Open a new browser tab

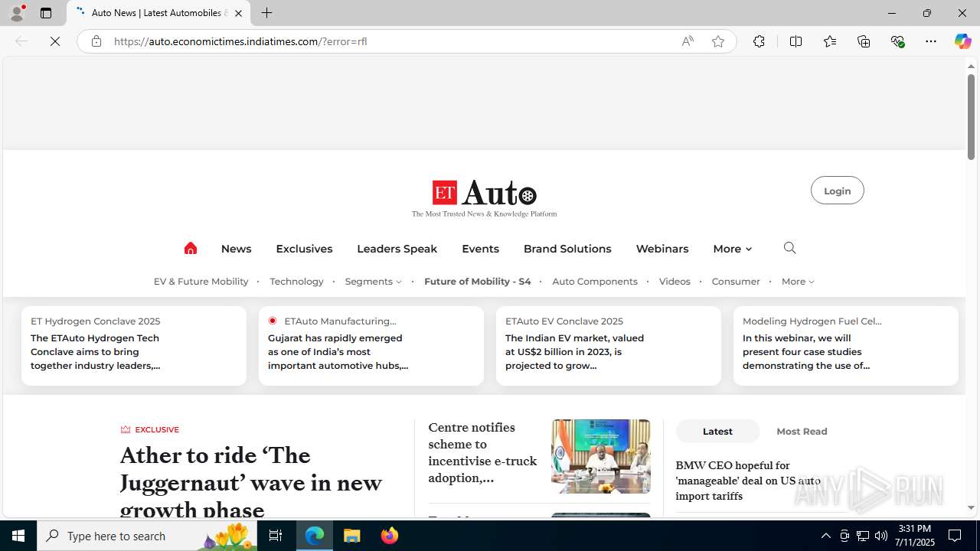tap(266, 13)
